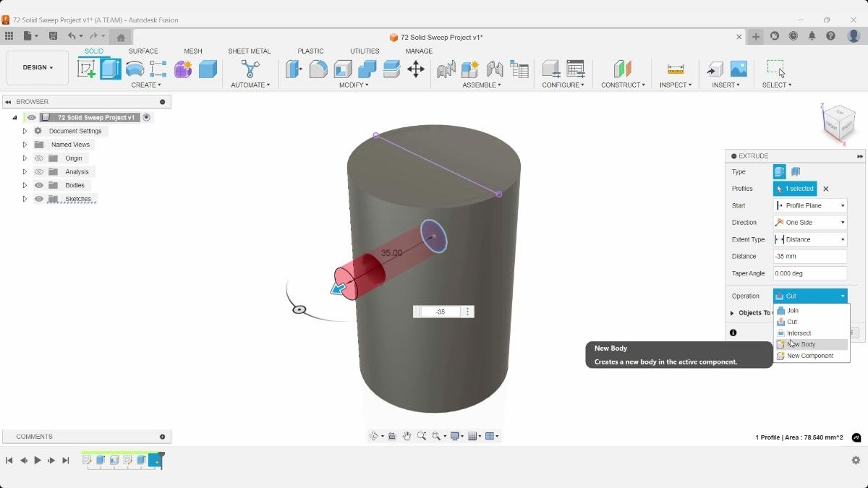Click the Taper Angle input field

point(810,273)
